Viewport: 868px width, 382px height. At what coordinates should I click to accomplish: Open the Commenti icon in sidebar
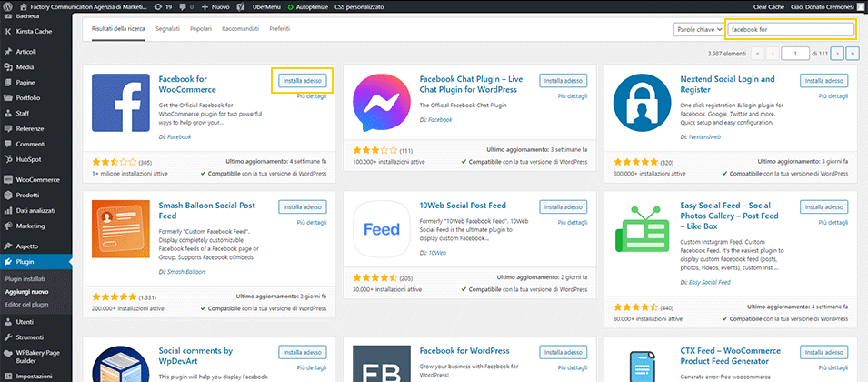pyautogui.click(x=8, y=144)
